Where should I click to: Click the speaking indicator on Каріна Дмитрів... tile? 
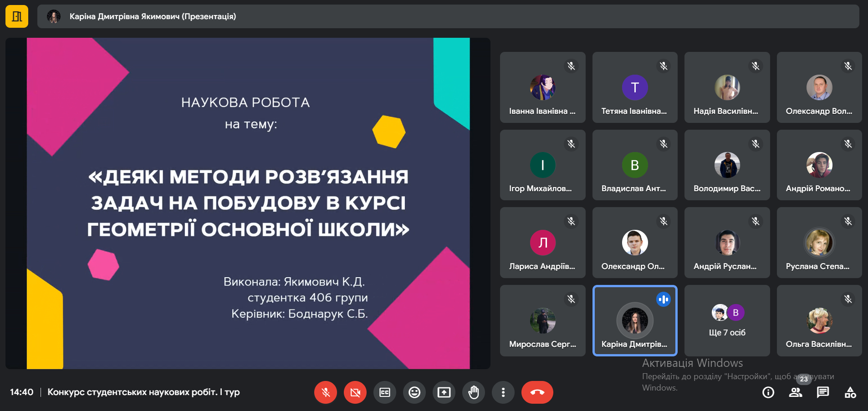(x=664, y=299)
